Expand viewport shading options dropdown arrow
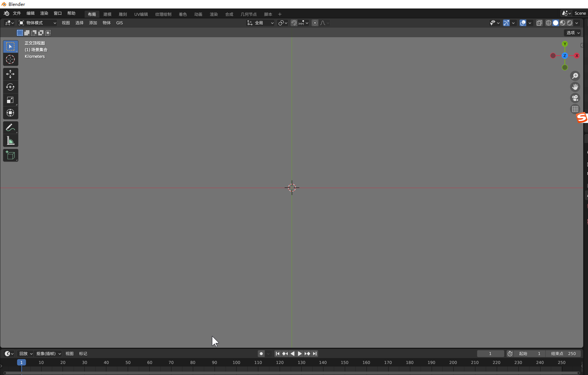This screenshot has height=375, width=588. 577,23
